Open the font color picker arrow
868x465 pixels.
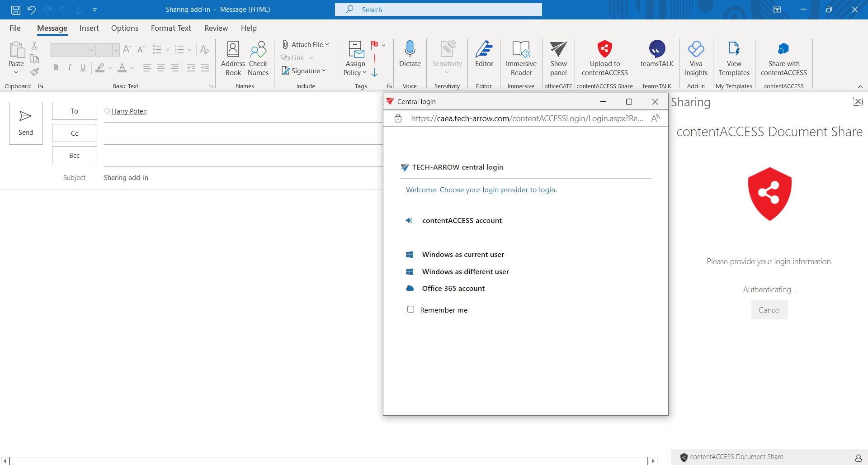tap(132, 68)
